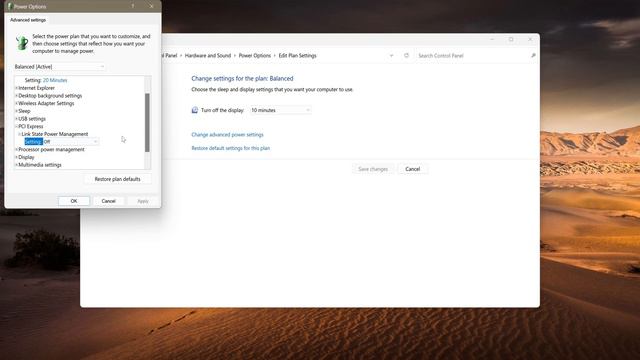Open Change advanced power settings link
The width and height of the screenshot is (640, 360).
pos(227,134)
